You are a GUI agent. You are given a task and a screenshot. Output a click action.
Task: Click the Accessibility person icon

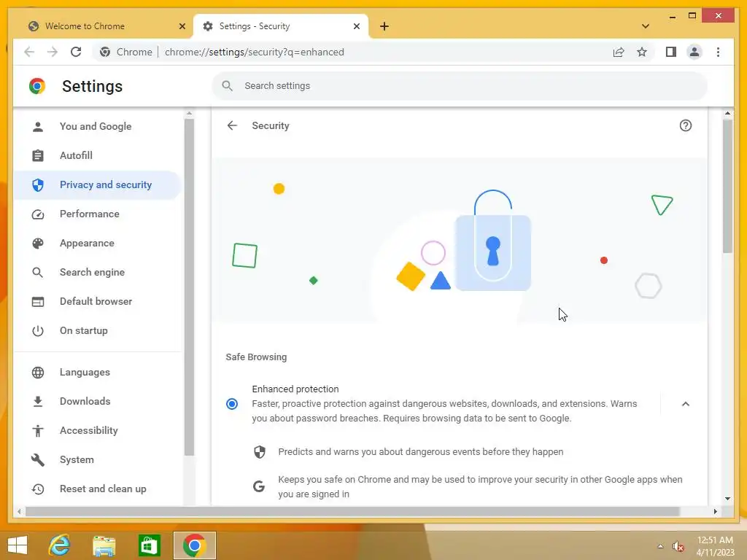(38, 430)
